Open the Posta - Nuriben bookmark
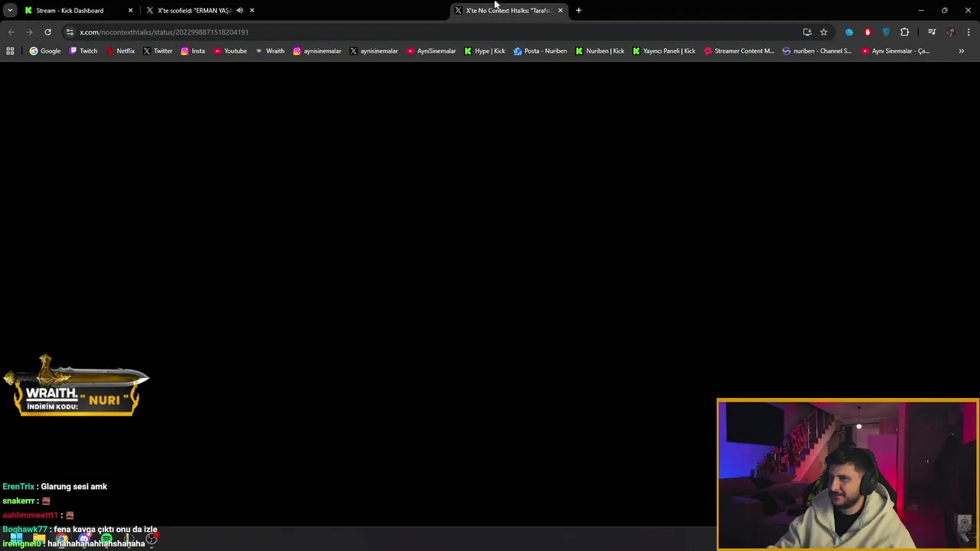 click(541, 51)
